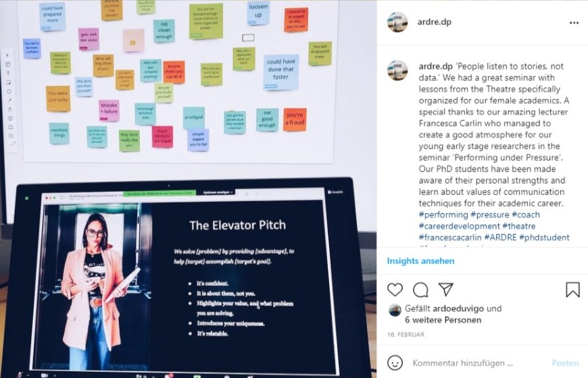The image size is (588, 378).
Task: Click ardre.dp avatar beside caption
Action: (397, 70)
